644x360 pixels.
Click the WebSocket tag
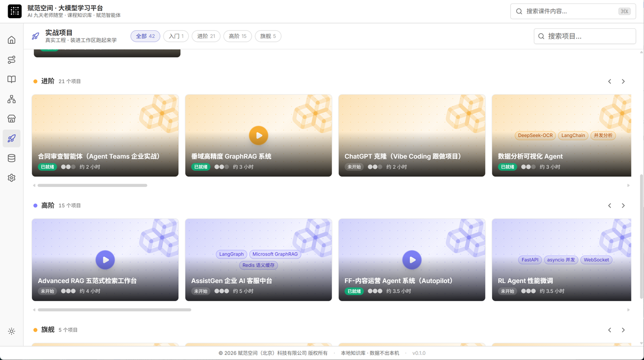point(596,260)
